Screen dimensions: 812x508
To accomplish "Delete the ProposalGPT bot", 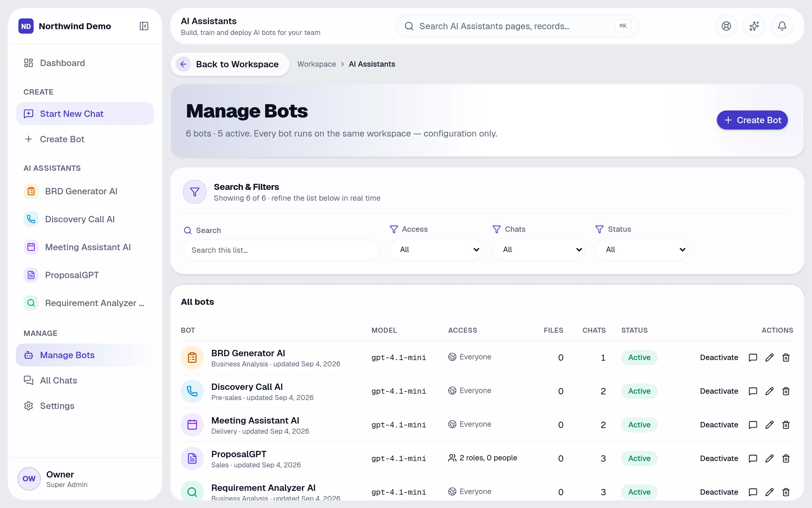I will click(x=785, y=458).
